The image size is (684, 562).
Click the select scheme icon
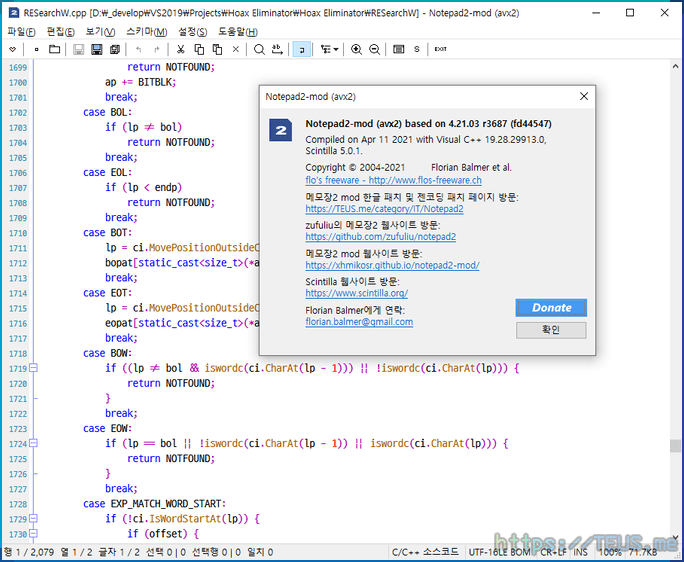(398, 49)
